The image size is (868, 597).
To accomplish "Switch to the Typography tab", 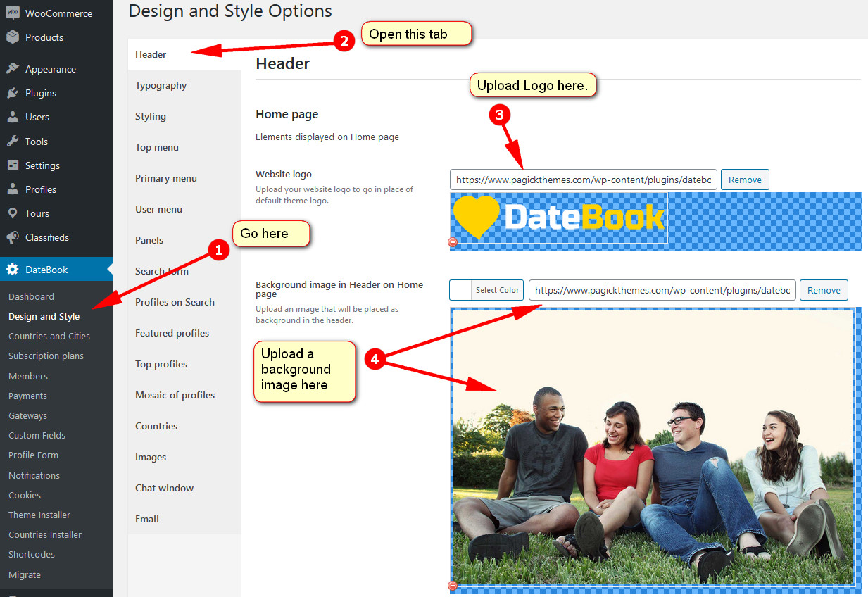I will [160, 85].
